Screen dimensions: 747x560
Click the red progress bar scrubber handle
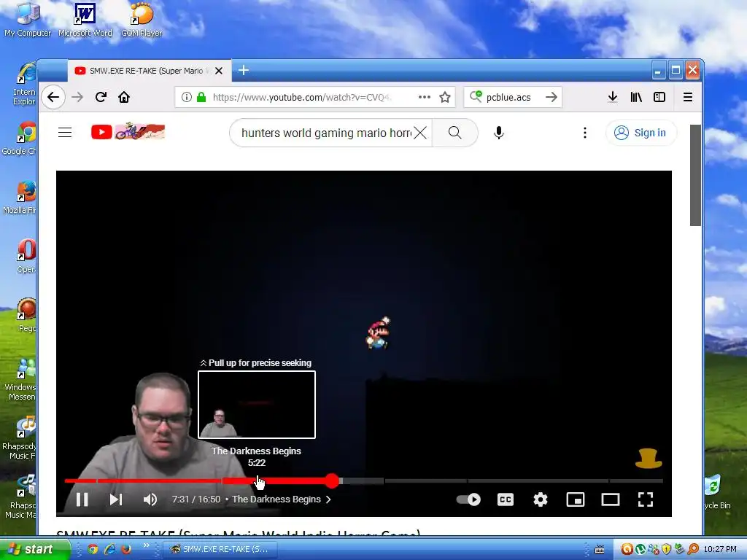pyautogui.click(x=332, y=481)
